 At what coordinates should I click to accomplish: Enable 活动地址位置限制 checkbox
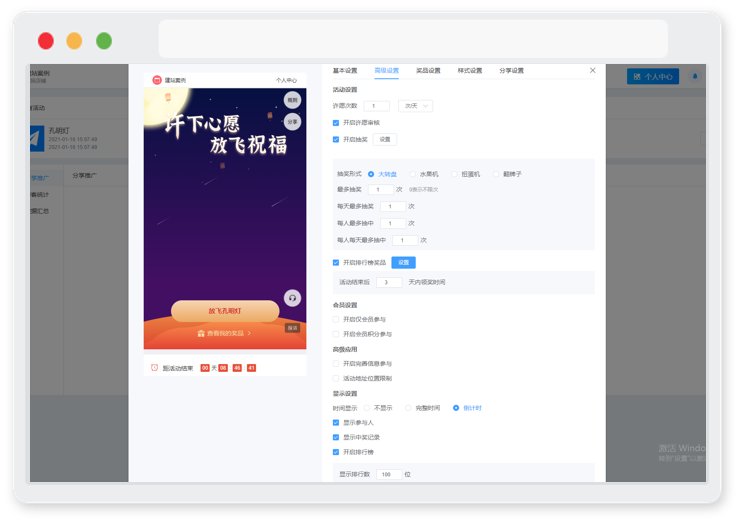(x=336, y=378)
